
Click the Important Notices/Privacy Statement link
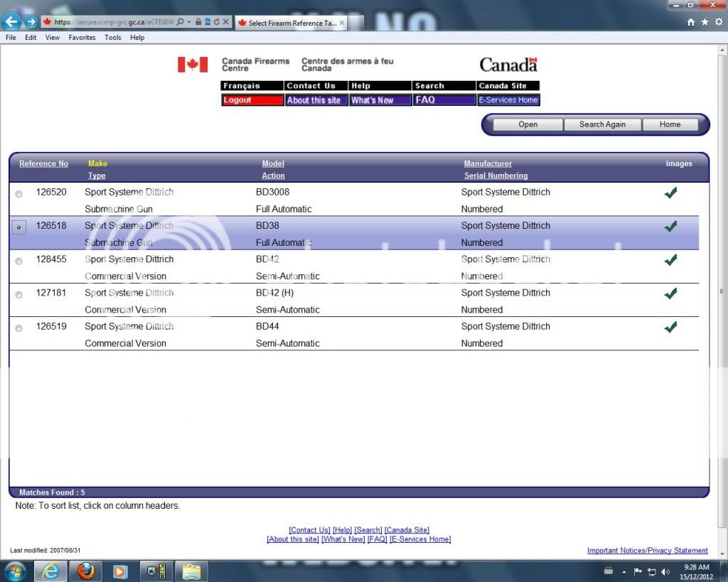pos(647,551)
